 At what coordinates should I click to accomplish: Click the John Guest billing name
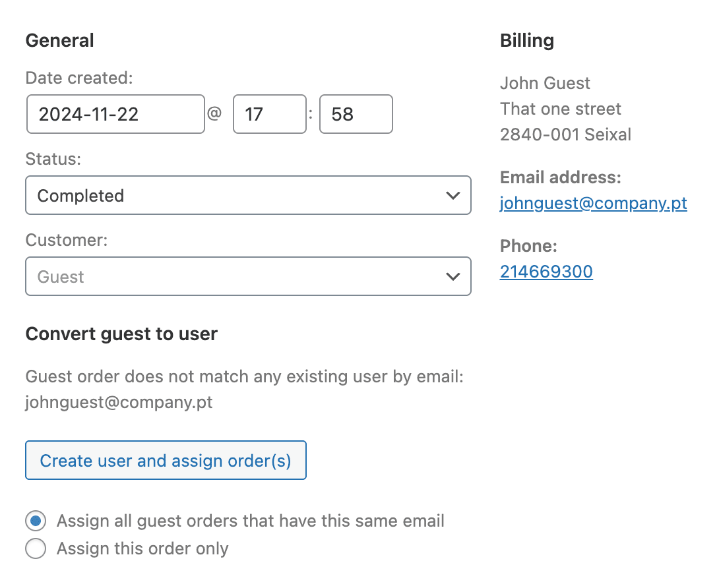tap(545, 83)
